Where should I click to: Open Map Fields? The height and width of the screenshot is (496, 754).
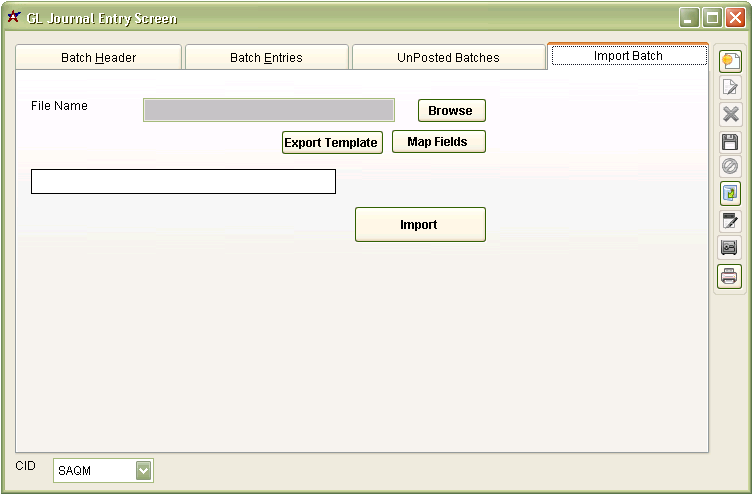(437, 142)
